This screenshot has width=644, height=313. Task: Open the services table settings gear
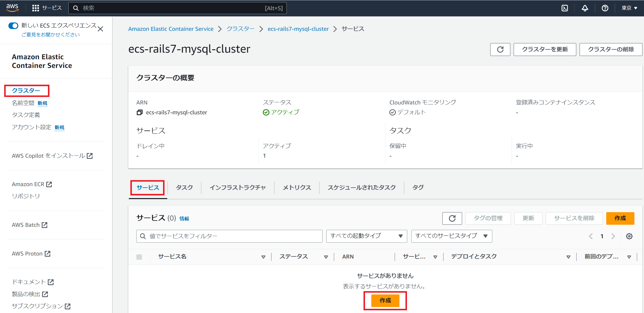(629, 236)
